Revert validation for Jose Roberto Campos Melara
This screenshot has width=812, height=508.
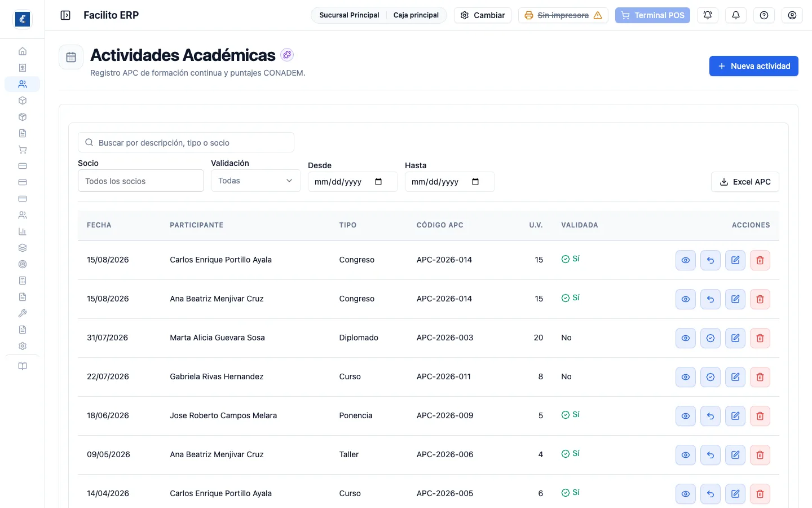710,416
